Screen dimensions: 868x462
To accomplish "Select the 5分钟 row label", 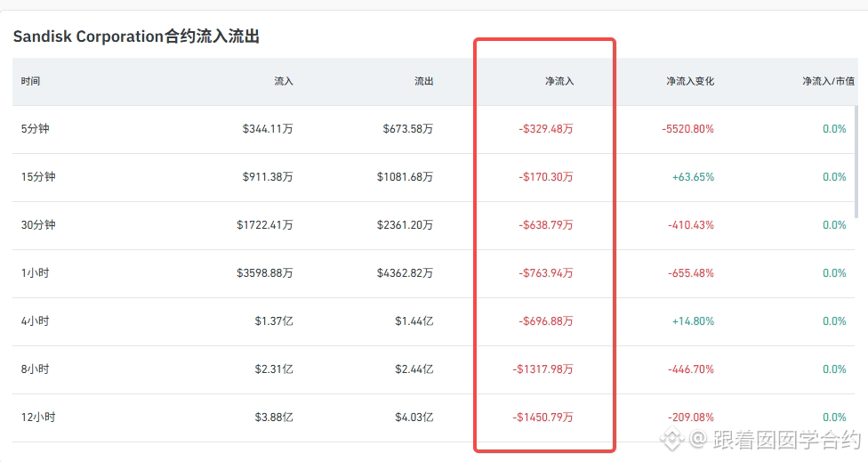I will pos(36,129).
